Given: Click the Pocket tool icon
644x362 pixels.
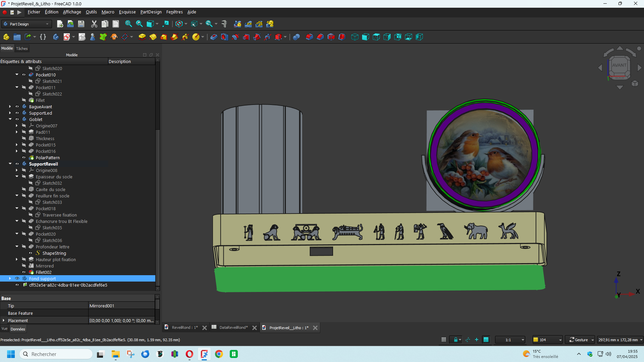Looking at the screenshot, I should tap(214, 37).
